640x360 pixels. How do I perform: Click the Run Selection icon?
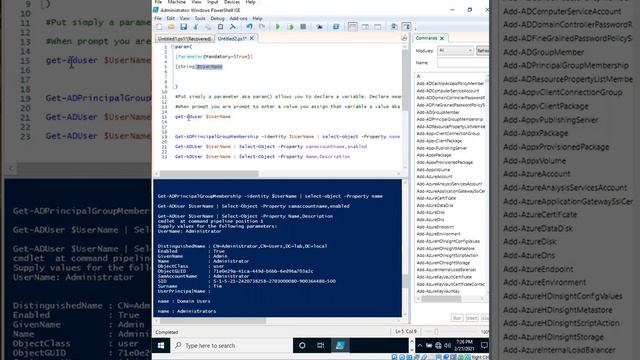click(291, 27)
